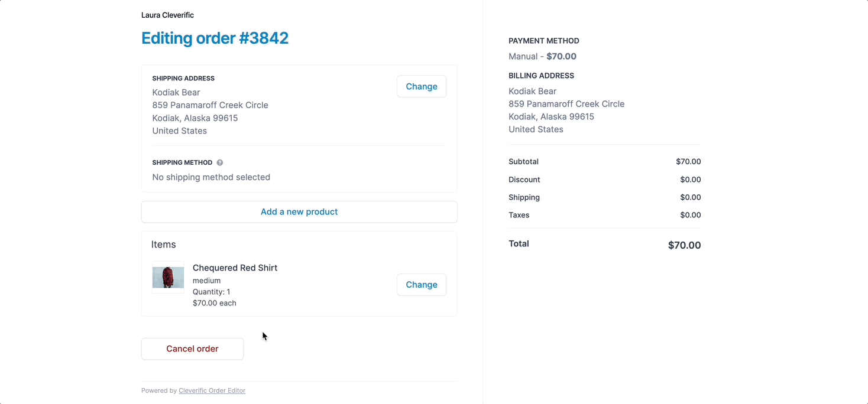Viewport: 868px width, 404px height.
Task: Change the shipping address
Action: (422, 86)
